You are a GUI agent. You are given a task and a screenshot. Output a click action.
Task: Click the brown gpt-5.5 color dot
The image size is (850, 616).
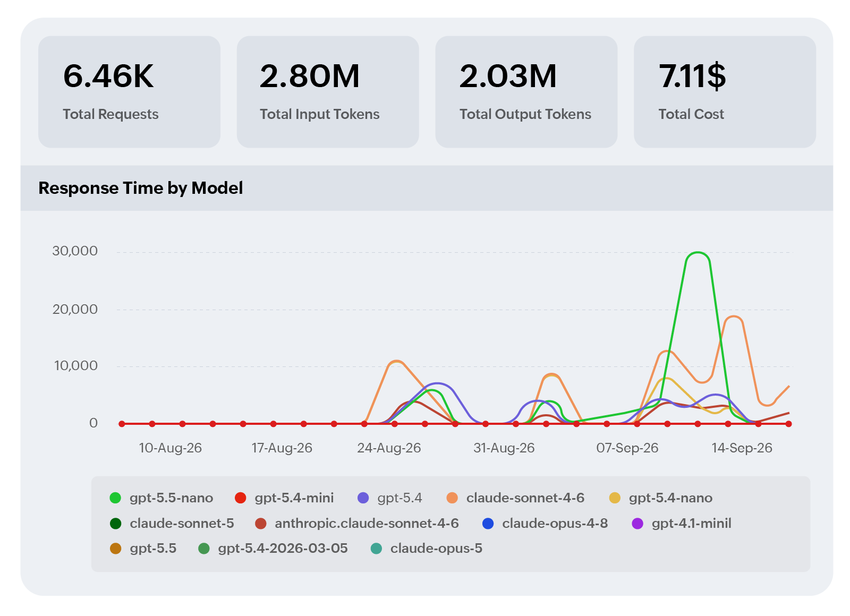coord(115,549)
